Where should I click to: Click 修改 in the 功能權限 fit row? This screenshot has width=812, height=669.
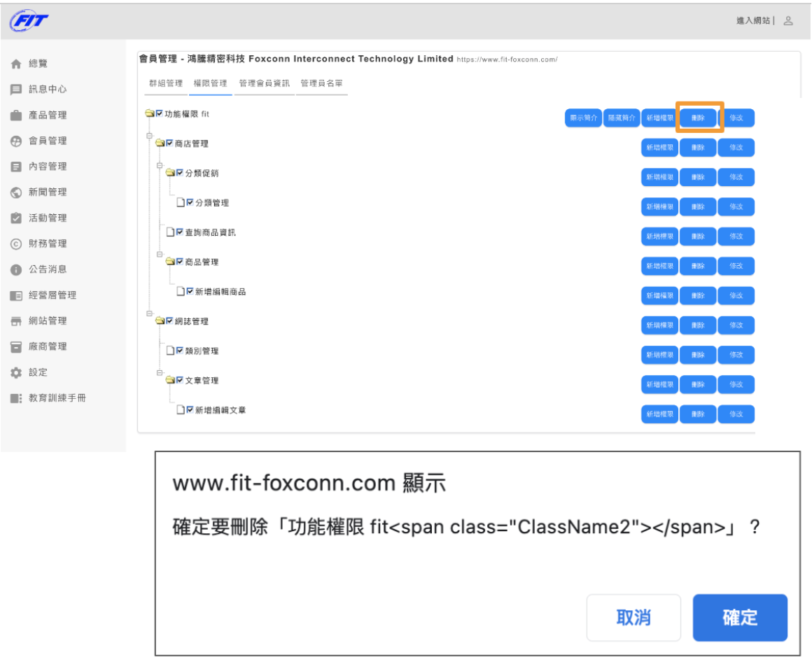click(736, 118)
